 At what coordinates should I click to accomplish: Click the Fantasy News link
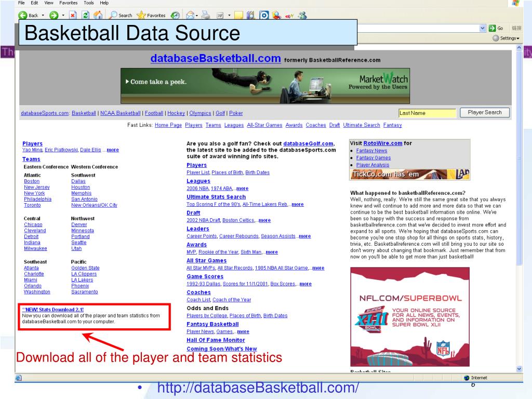(x=371, y=151)
